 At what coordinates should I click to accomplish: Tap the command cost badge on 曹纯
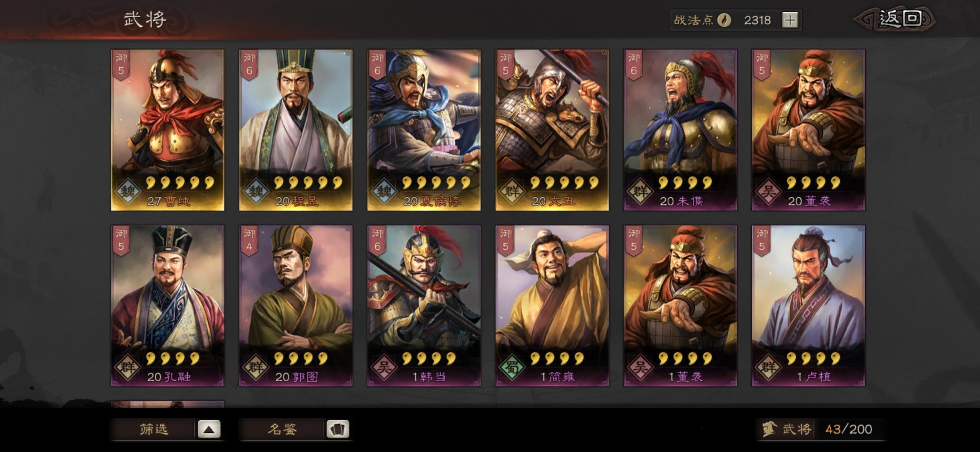coord(121,65)
